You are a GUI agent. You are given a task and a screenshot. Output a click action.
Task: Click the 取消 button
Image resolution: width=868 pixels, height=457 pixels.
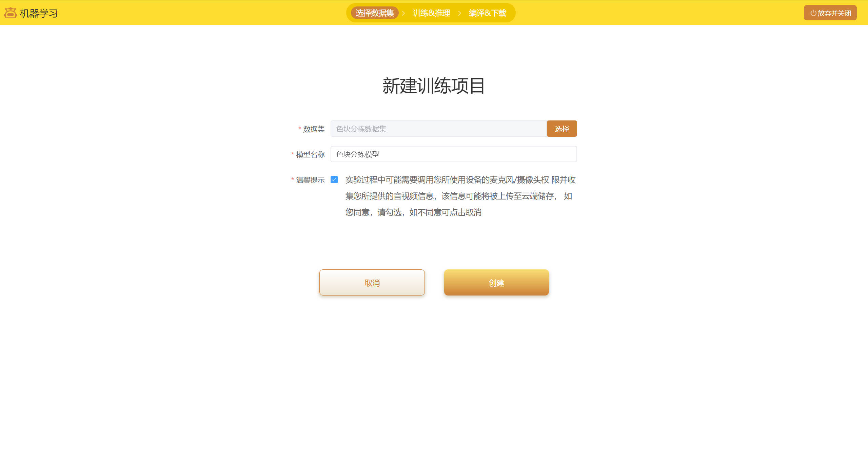[372, 283]
